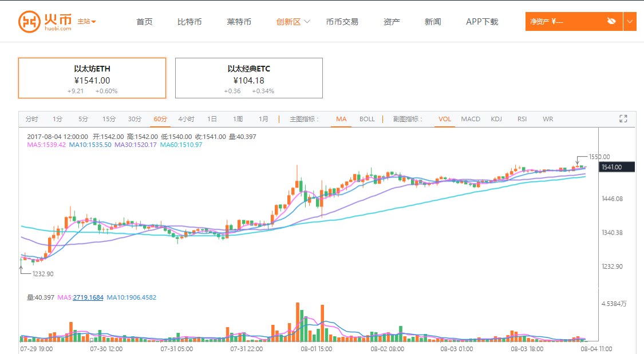The image size is (644, 354).
Task: Select the 分时 chart view
Action: 31,119
